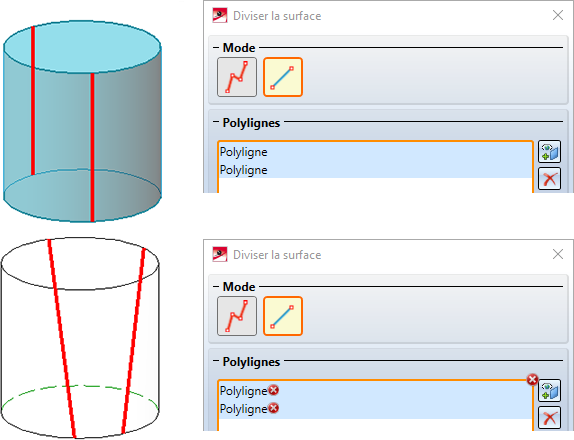Collapse Polylignes section in upper dialog
574x440 pixels.
[216, 122]
